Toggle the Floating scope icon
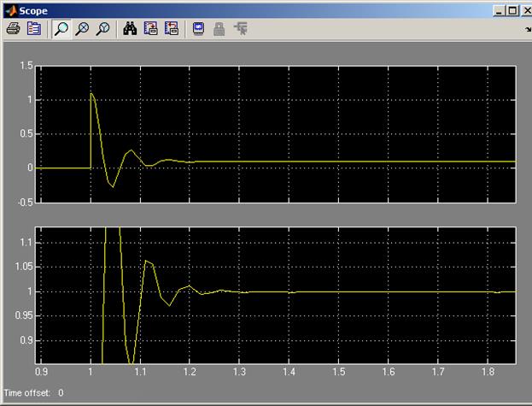Screen dimensions: 532x406 (x=198, y=29)
